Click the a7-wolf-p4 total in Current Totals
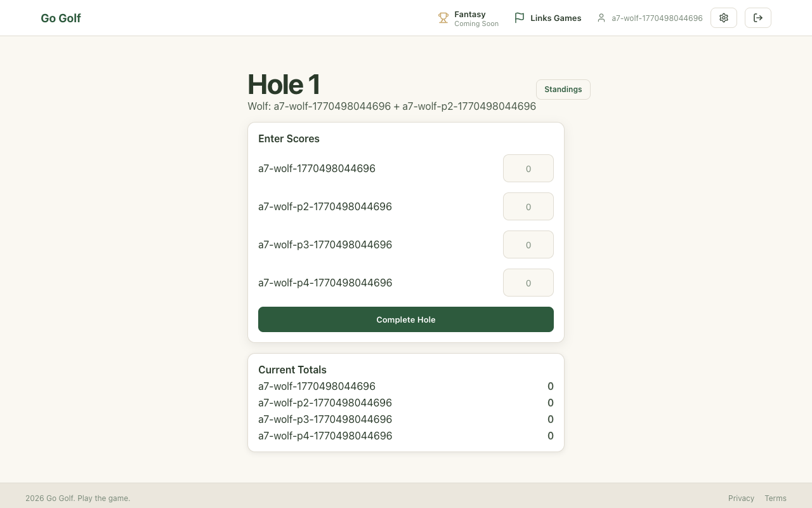 pyautogui.click(x=550, y=436)
